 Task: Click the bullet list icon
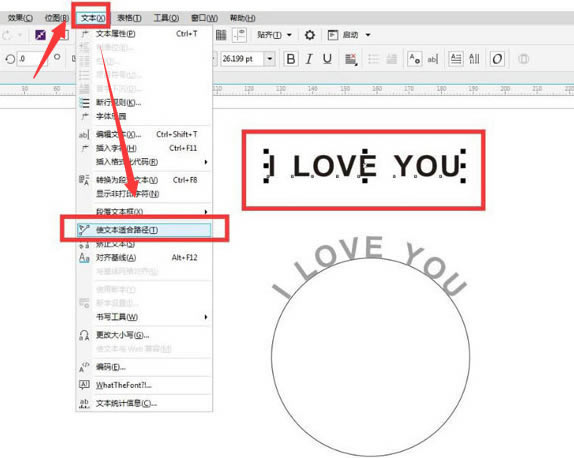tap(373, 59)
